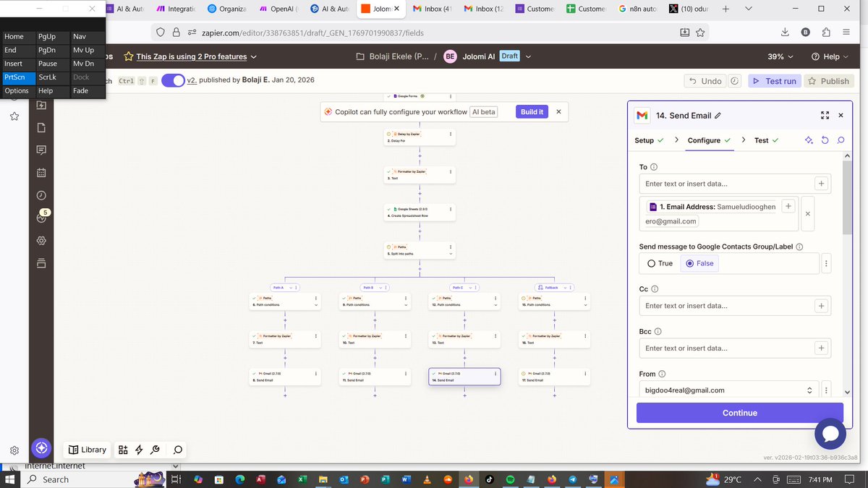Viewport: 868px width, 488px height.
Task: Switch to the OpenAI browser tab
Action: click(279, 9)
